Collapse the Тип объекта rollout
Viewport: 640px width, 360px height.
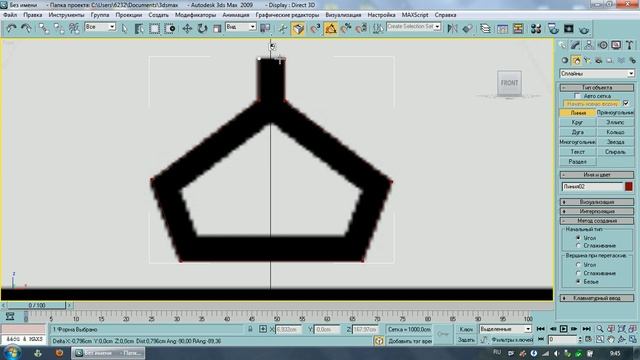597,88
